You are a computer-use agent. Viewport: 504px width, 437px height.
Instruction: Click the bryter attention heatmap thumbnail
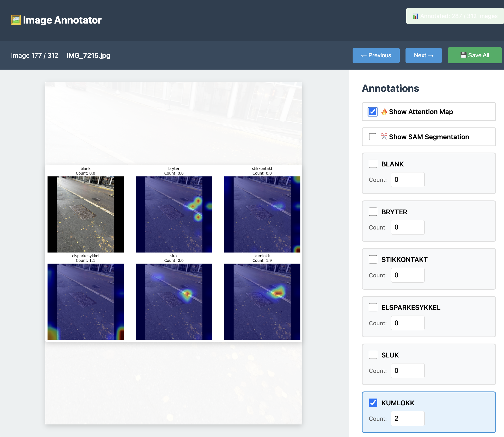click(174, 214)
